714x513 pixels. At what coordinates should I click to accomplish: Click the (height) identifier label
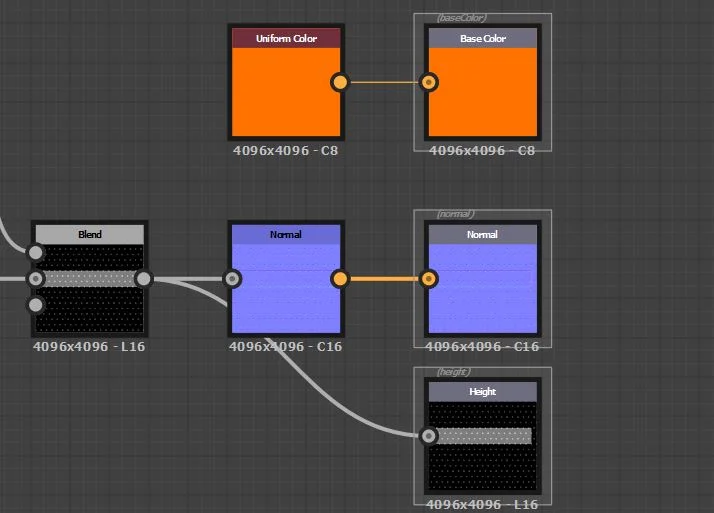tap(454, 371)
